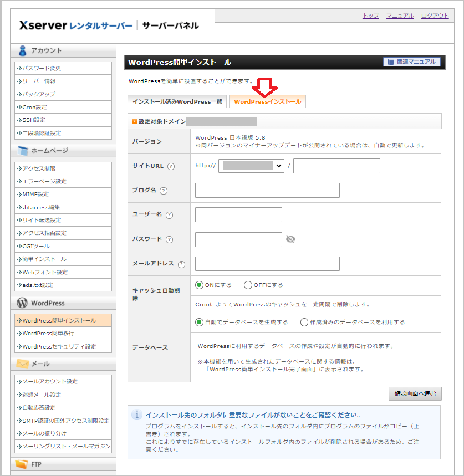Switch to インストール済みWordPress一覧 tab

click(177, 102)
